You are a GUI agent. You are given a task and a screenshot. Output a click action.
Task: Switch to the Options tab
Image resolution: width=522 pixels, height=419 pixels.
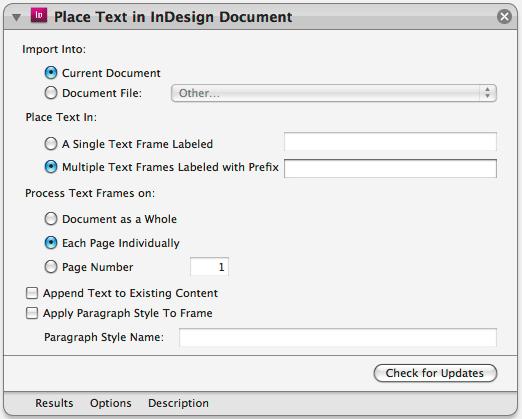(111, 403)
